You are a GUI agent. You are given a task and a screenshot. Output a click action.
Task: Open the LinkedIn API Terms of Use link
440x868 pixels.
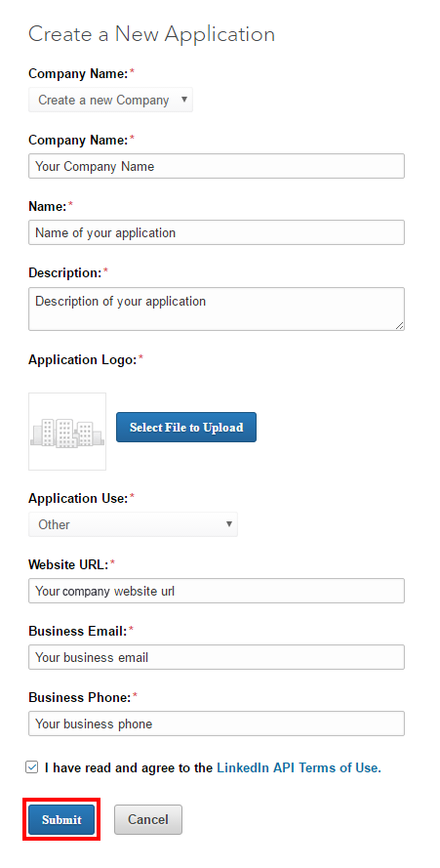[x=299, y=767]
